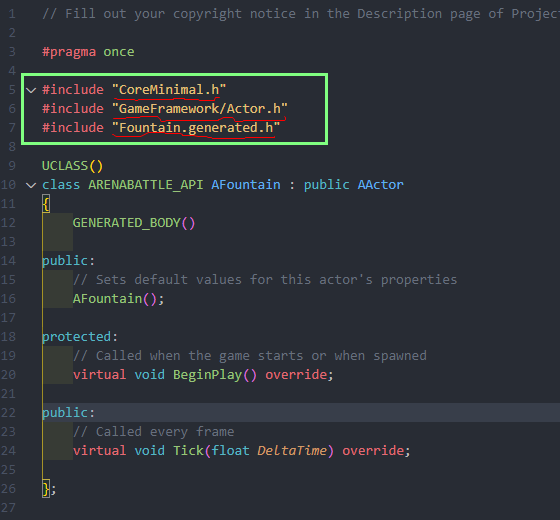Click the opening brace on line 11
Image resolution: width=560 pixels, height=520 pixels.
pyautogui.click(x=46, y=204)
